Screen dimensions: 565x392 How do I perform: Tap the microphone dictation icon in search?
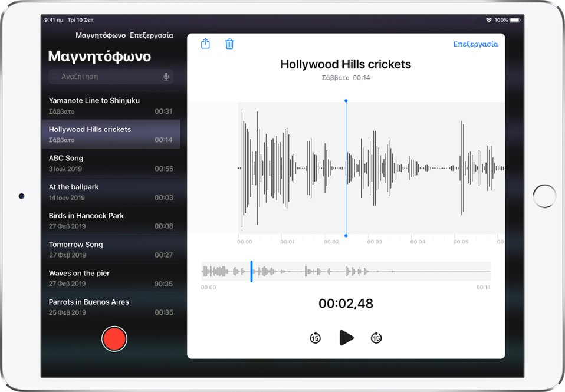click(166, 77)
